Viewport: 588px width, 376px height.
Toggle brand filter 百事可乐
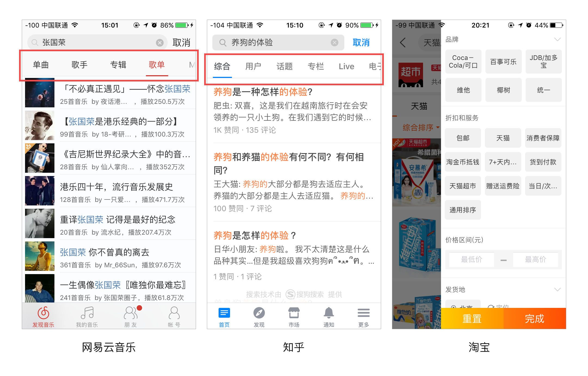pyautogui.click(x=503, y=62)
